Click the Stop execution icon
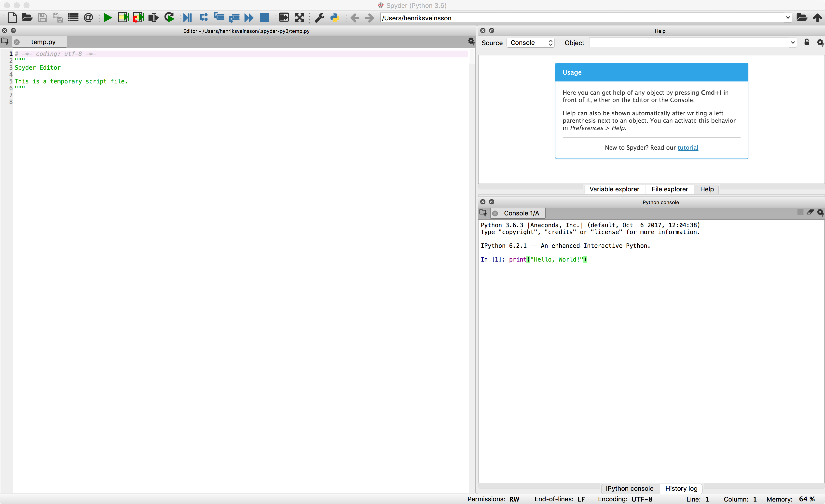The image size is (825, 504). 265,18
